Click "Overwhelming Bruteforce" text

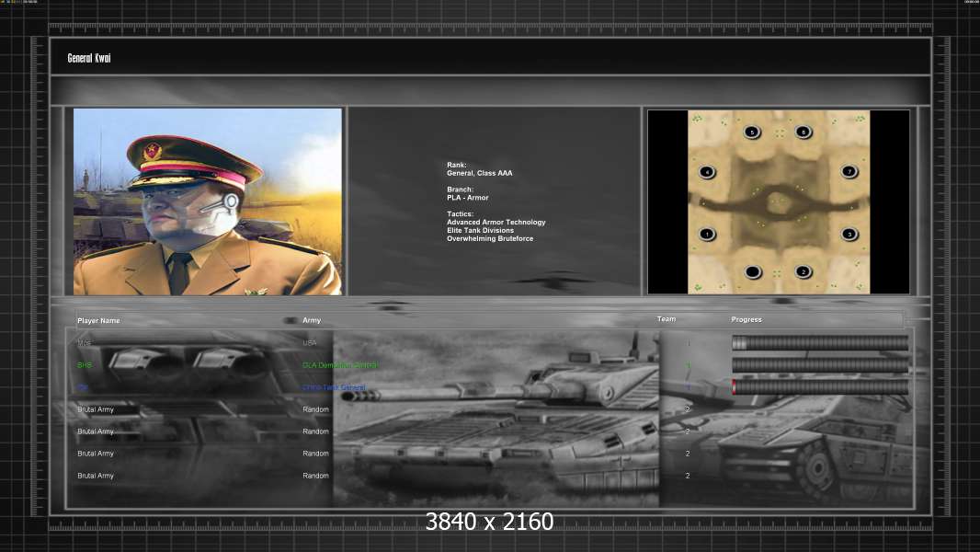point(490,238)
